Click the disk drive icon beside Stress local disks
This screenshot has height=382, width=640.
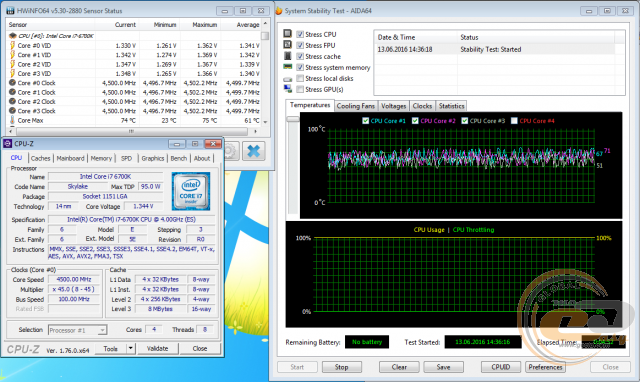(x=288, y=78)
